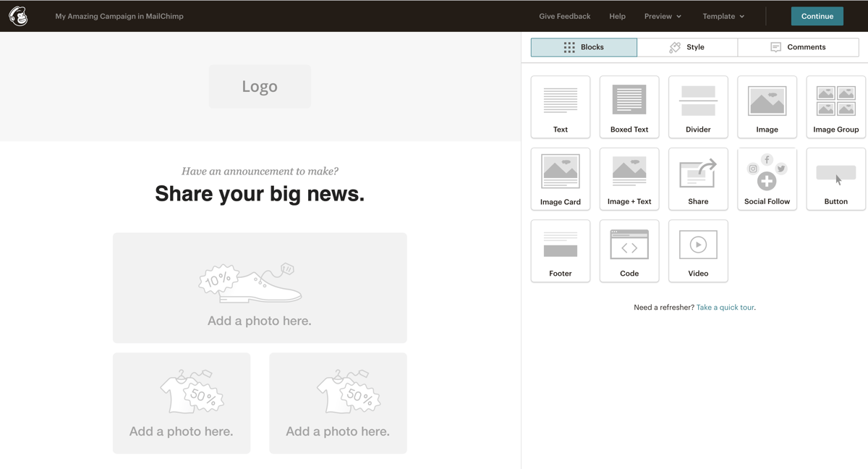Image resolution: width=868 pixels, height=469 pixels.
Task: Click the Continue button
Action: pos(817,16)
